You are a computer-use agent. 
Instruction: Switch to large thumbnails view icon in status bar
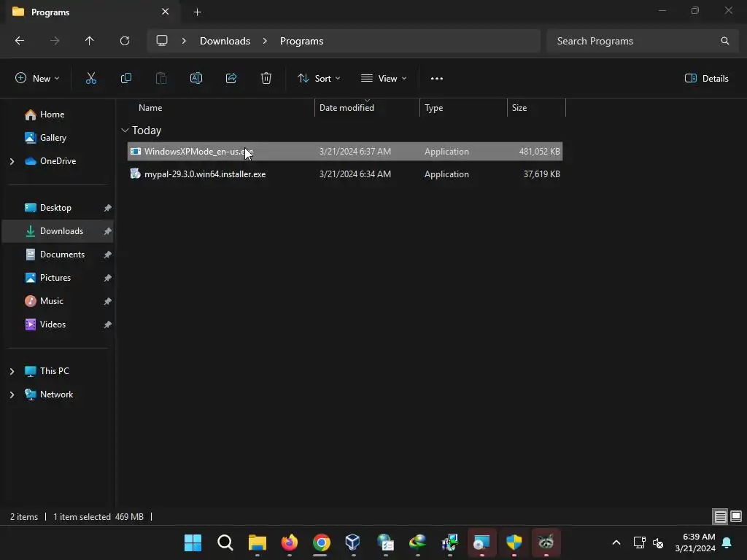736,516
